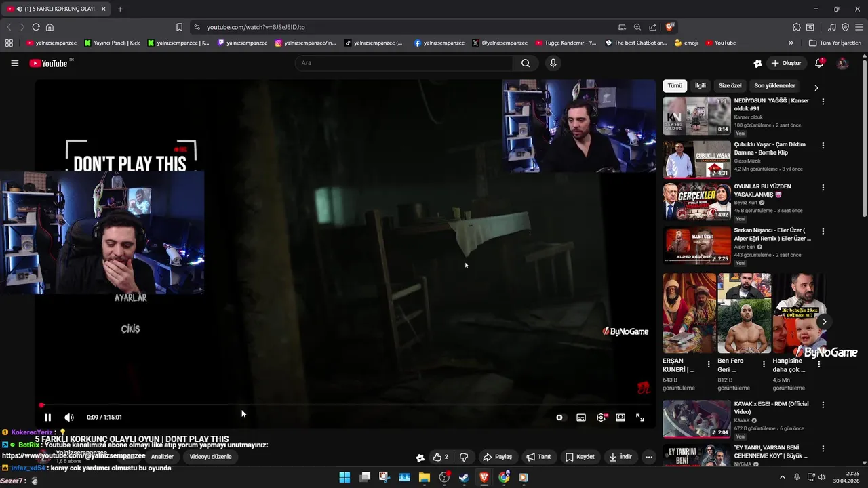Open the Tüm Yer İşaretleri folder
This screenshot has width=868, height=488.
835,43
